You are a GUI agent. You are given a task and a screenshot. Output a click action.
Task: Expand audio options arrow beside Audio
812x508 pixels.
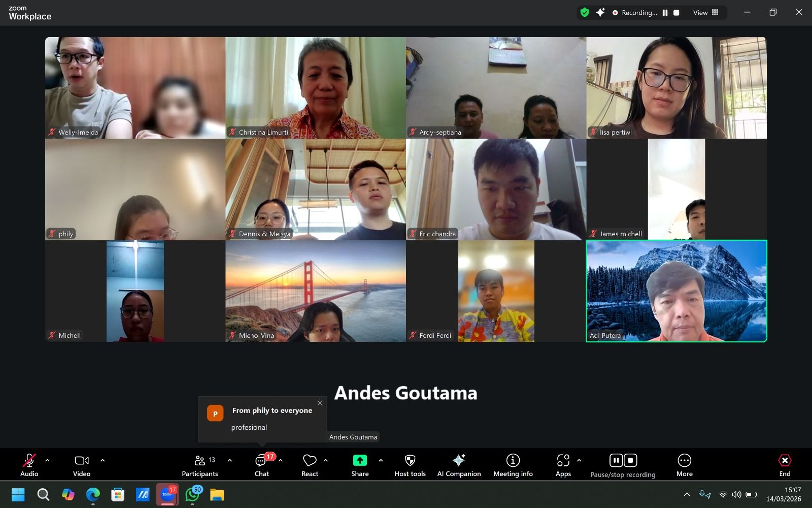47,460
